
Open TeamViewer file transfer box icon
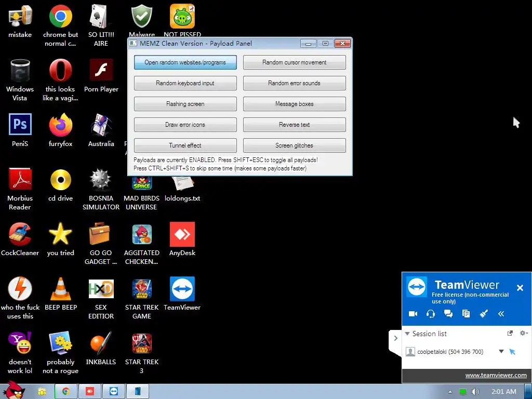coord(466,314)
